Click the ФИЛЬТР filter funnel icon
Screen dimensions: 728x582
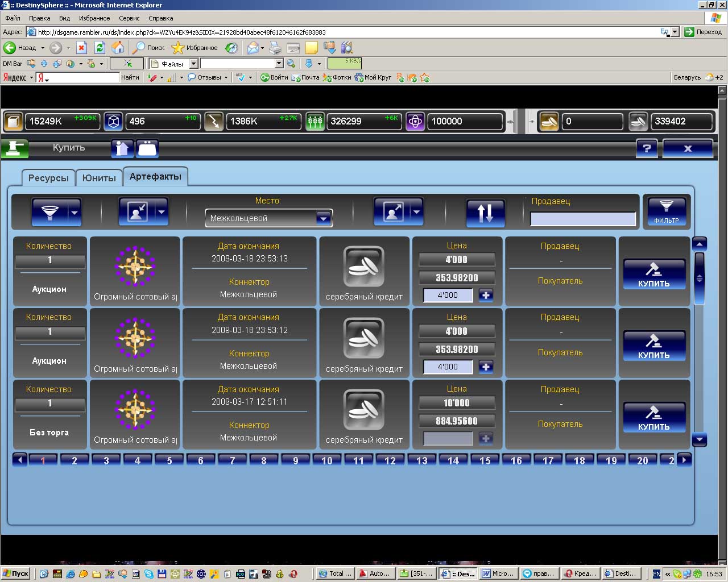[x=666, y=211]
